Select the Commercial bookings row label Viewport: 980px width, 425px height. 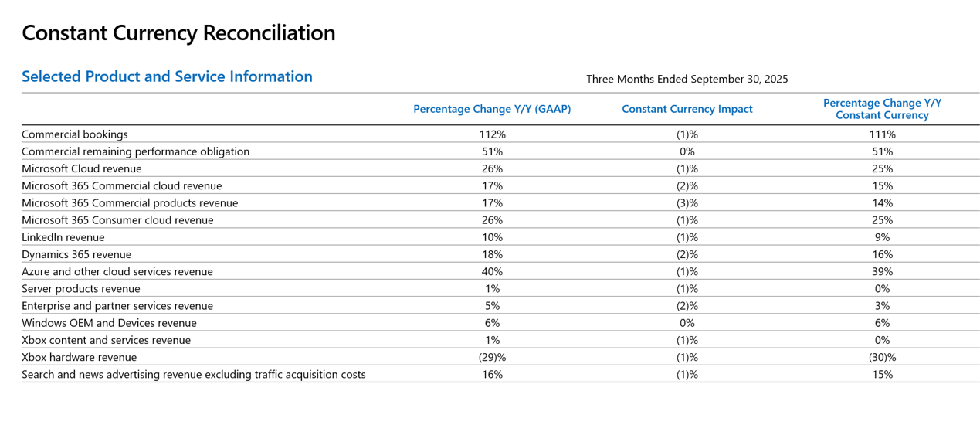pyautogui.click(x=75, y=134)
